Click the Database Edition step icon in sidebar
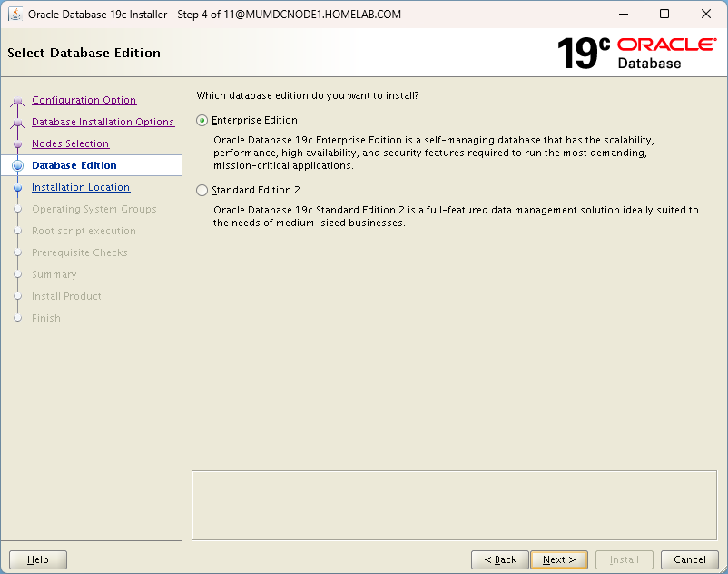The height and width of the screenshot is (574, 728). (x=18, y=165)
